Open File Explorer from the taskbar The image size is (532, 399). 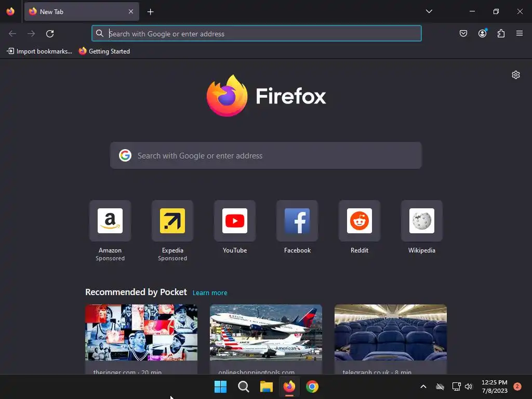pyautogui.click(x=267, y=387)
